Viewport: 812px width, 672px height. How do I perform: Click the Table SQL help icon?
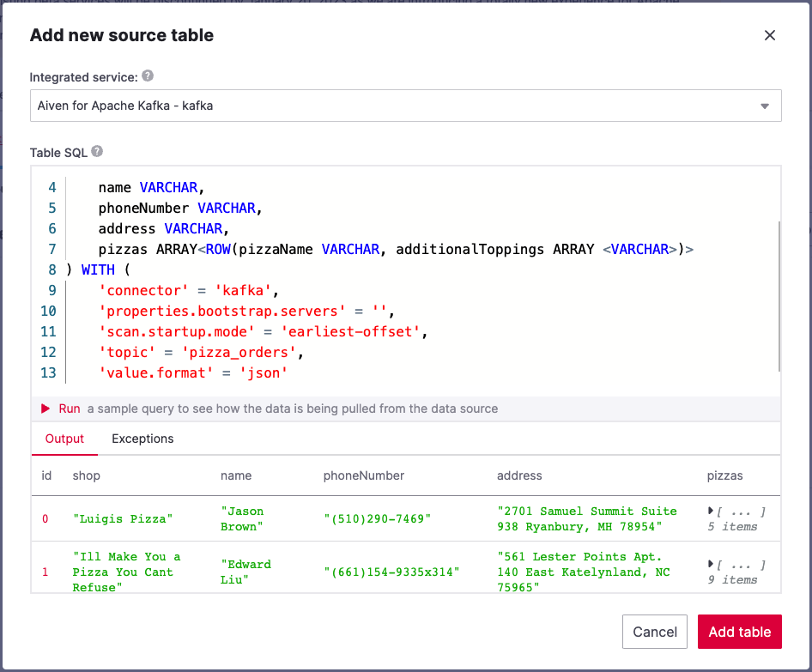click(97, 150)
